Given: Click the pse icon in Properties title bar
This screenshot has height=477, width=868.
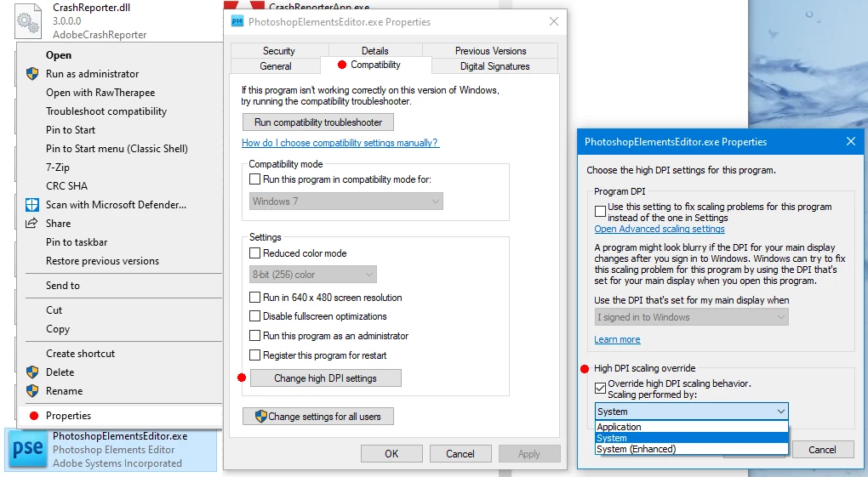Looking at the screenshot, I should [x=237, y=21].
